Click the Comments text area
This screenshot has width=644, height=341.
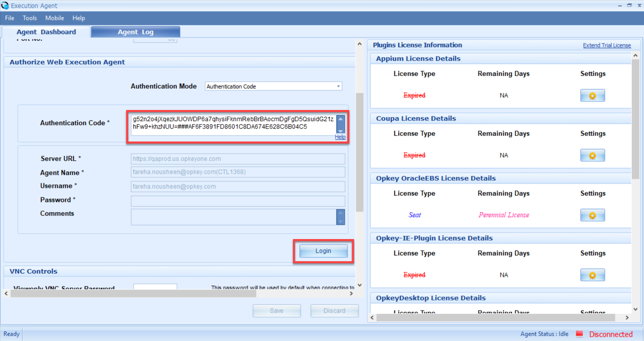point(233,217)
